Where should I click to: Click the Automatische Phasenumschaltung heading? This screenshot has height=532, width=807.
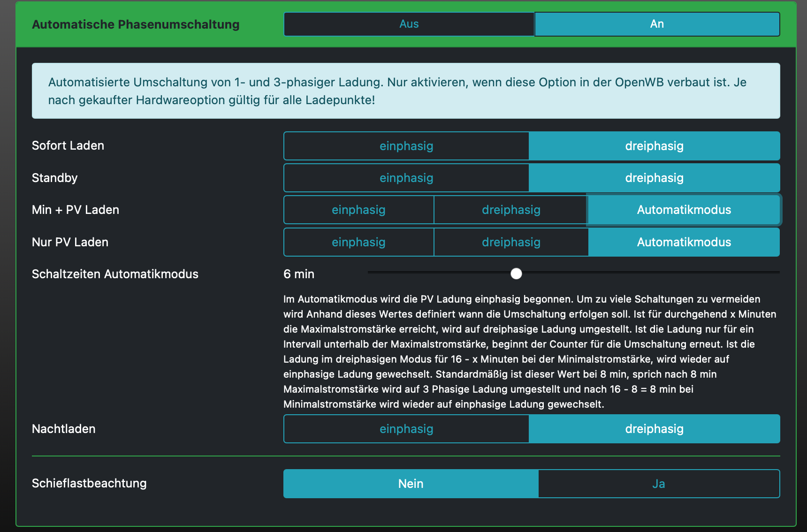(x=136, y=24)
